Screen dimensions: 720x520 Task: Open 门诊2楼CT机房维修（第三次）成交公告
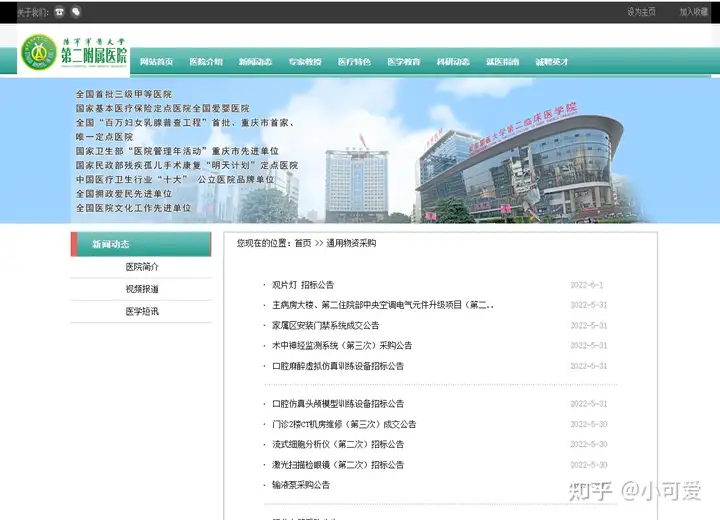[344, 424]
